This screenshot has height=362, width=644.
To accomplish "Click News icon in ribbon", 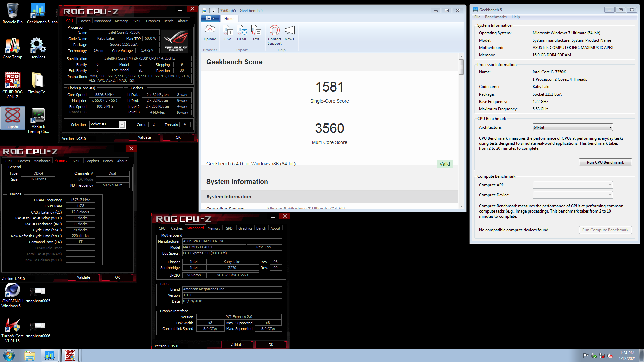I will 289,34.
